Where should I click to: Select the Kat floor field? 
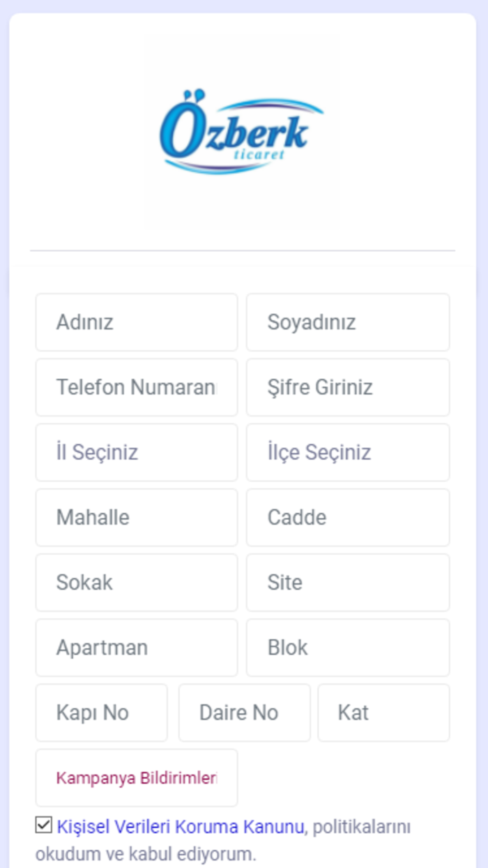click(x=383, y=712)
